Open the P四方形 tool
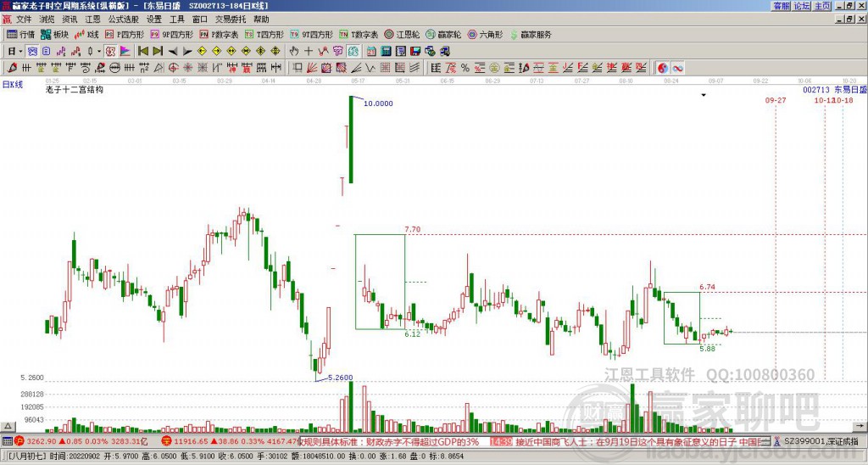Viewport: 868px width, 465px height. [125, 34]
